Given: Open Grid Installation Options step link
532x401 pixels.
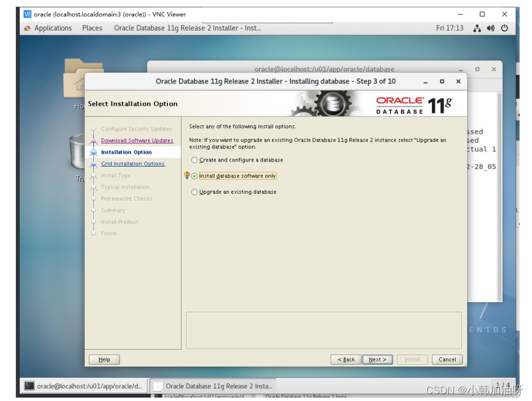Looking at the screenshot, I should pyautogui.click(x=133, y=164).
